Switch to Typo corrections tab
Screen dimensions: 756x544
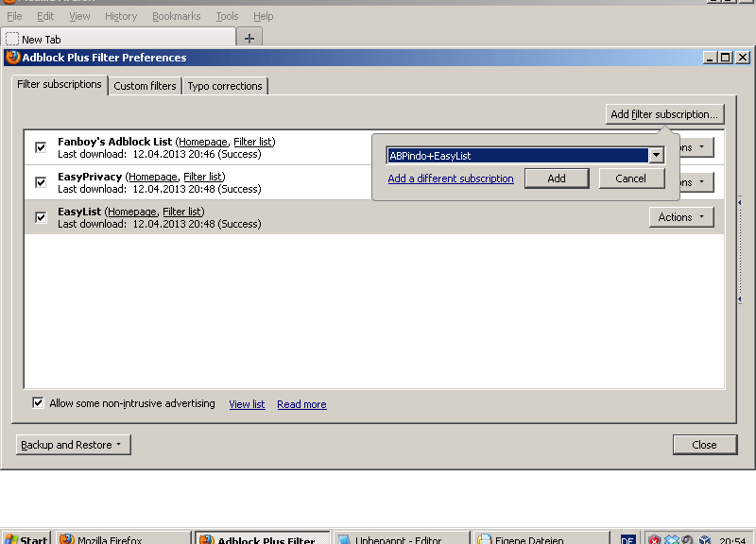click(x=225, y=86)
